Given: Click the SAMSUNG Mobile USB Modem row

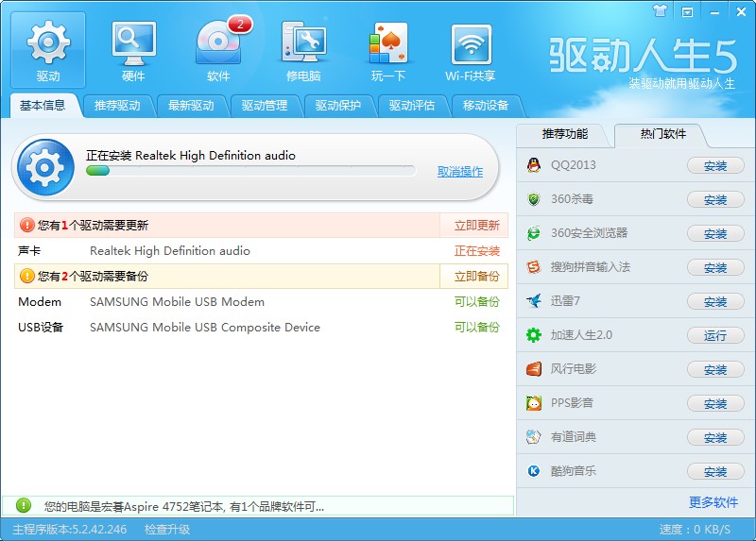Looking at the screenshot, I should [261, 301].
